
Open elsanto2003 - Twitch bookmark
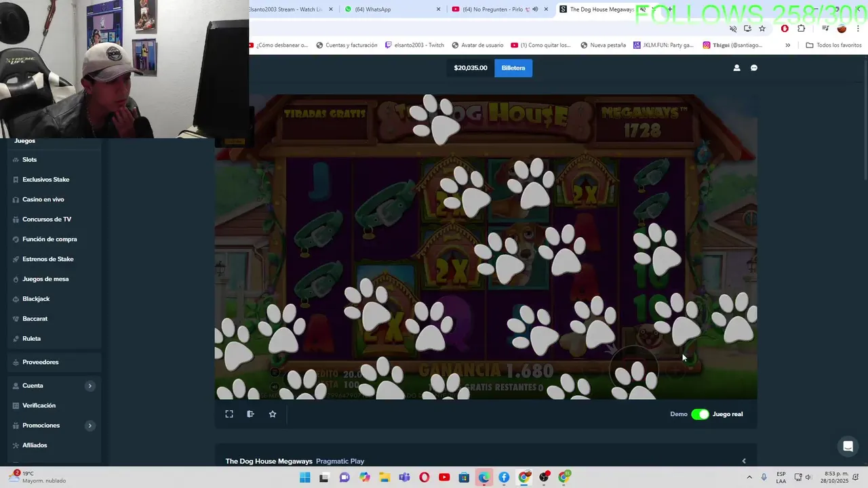point(414,45)
